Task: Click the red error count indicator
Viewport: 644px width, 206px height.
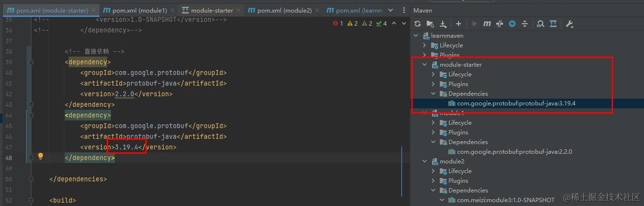Action: point(338,23)
